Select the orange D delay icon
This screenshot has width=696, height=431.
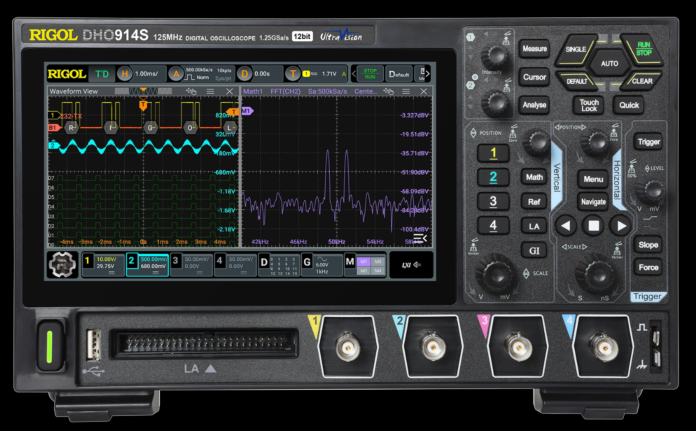[x=244, y=74]
